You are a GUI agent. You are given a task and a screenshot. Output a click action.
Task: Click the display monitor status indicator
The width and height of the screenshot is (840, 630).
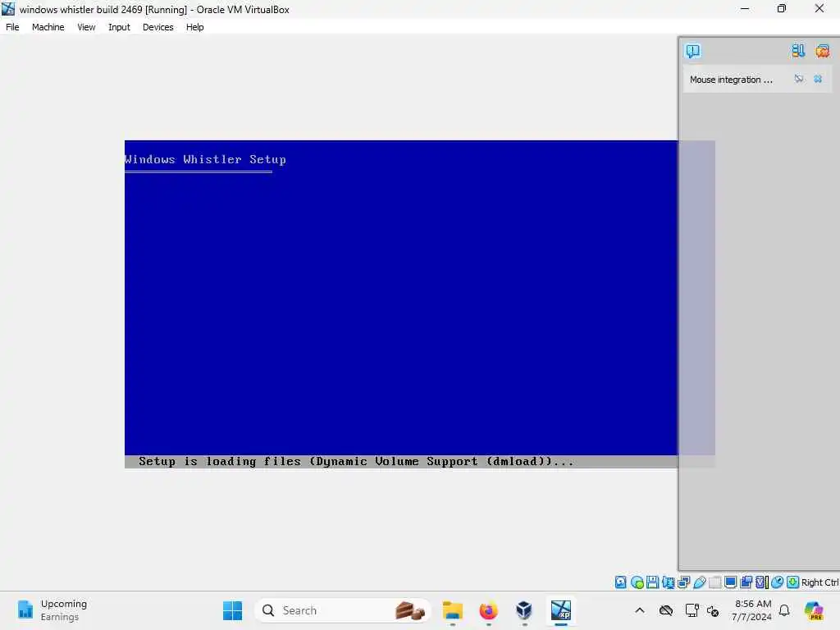click(x=730, y=582)
